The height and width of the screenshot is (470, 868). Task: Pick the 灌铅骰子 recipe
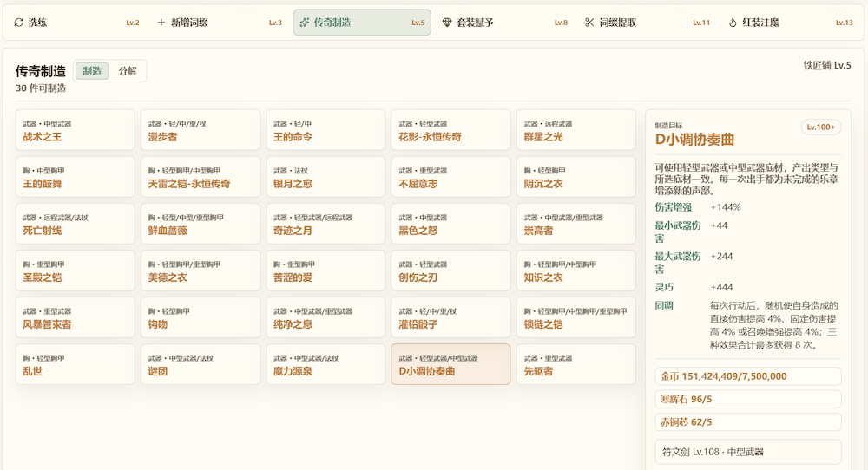pyautogui.click(x=450, y=318)
